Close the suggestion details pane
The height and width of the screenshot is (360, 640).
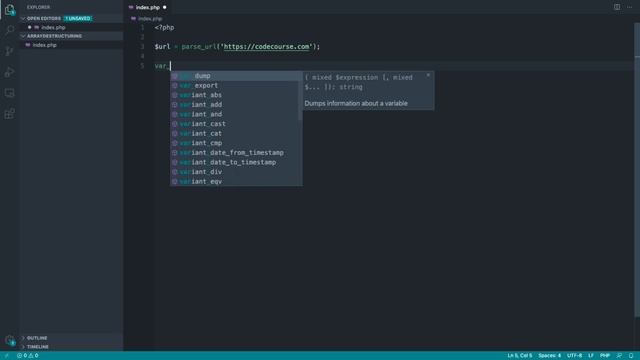(x=428, y=75)
